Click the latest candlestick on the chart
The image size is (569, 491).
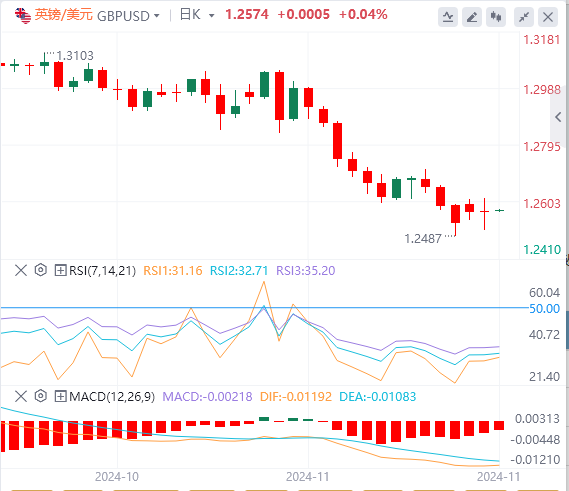tap(500, 210)
